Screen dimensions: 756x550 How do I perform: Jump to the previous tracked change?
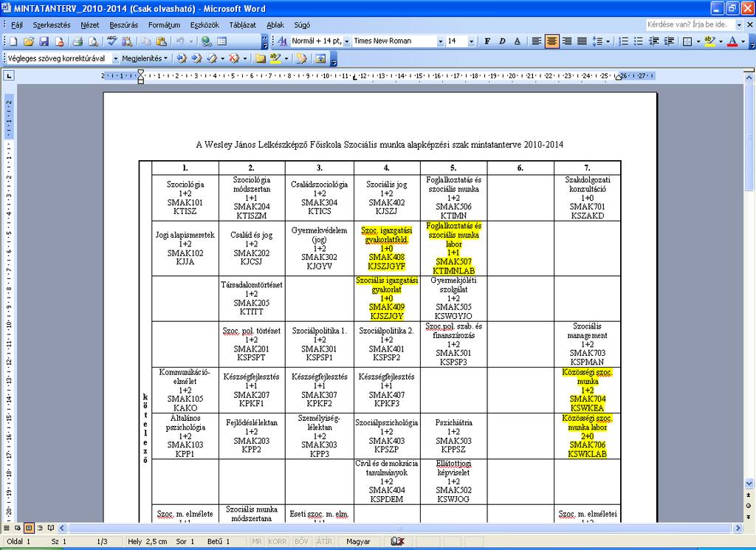point(182,59)
